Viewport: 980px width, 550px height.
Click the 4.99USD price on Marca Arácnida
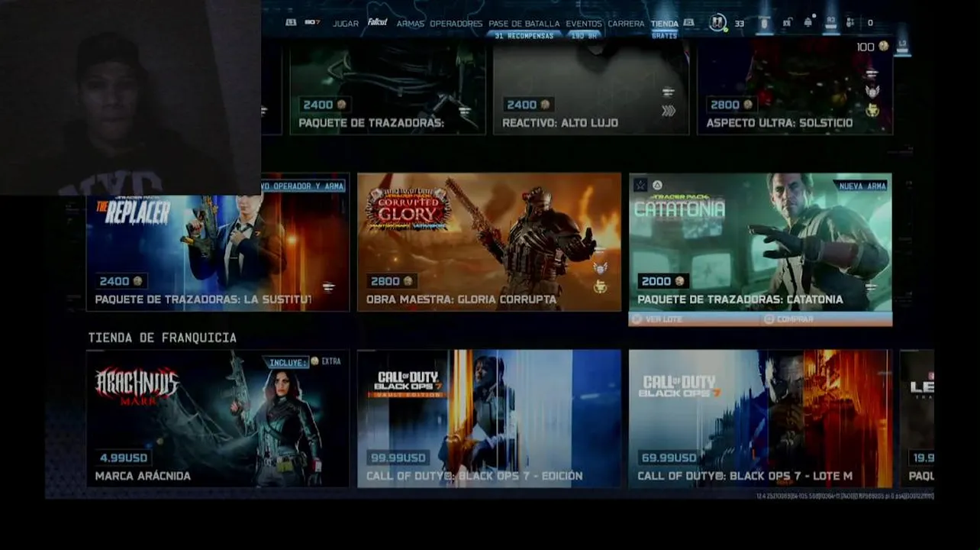pos(123,458)
